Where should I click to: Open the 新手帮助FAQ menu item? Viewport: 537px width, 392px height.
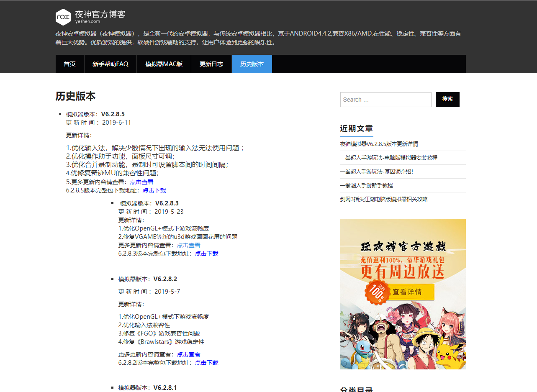click(110, 64)
